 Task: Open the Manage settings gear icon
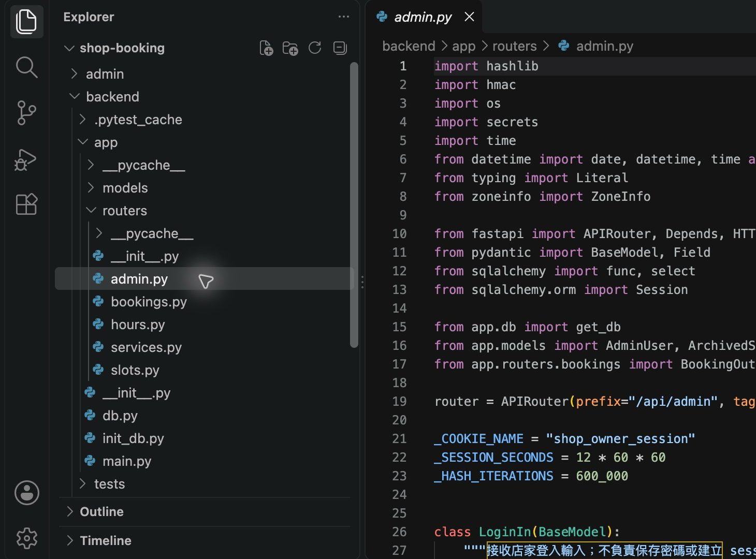coord(26,538)
